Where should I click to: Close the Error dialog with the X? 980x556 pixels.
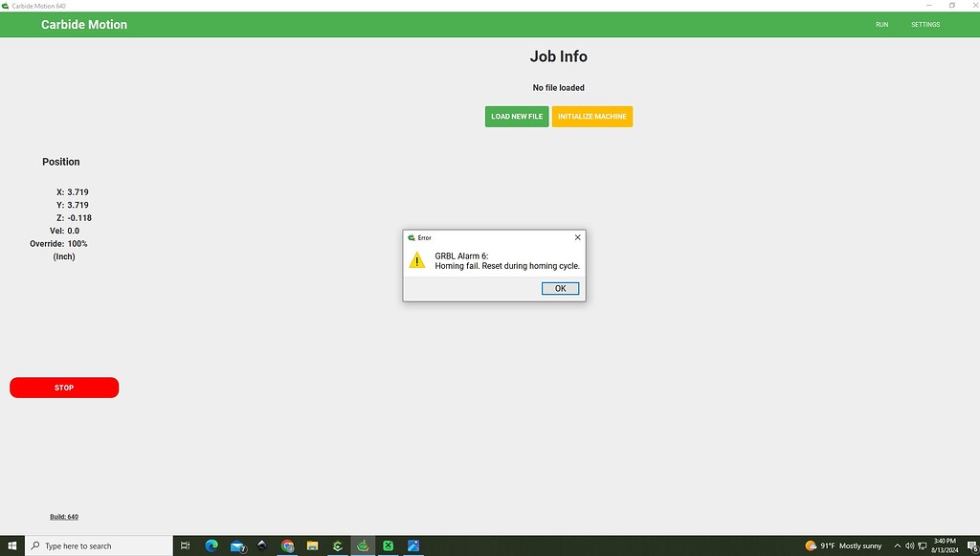pyautogui.click(x=577, y=237)
